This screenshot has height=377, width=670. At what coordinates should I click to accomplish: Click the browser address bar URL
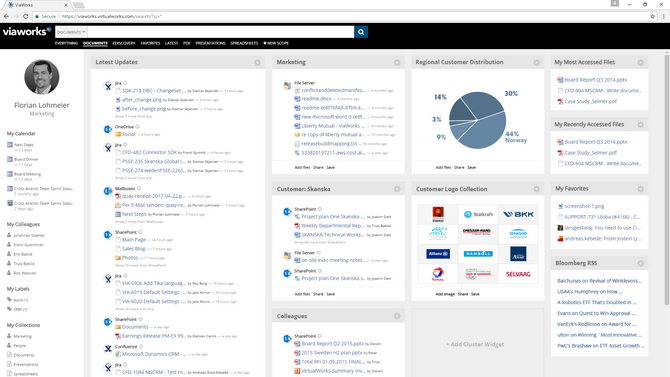point(112,16)
